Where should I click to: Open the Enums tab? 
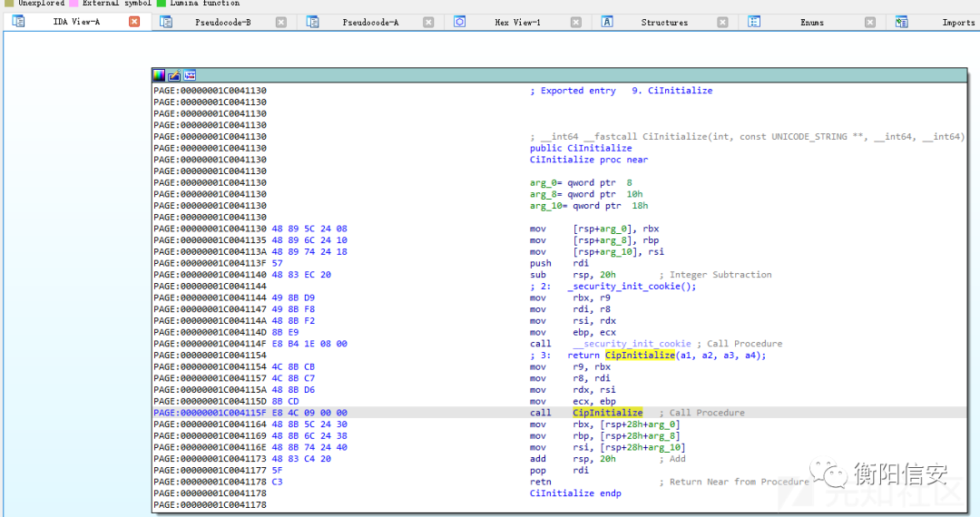coord(812,23)
